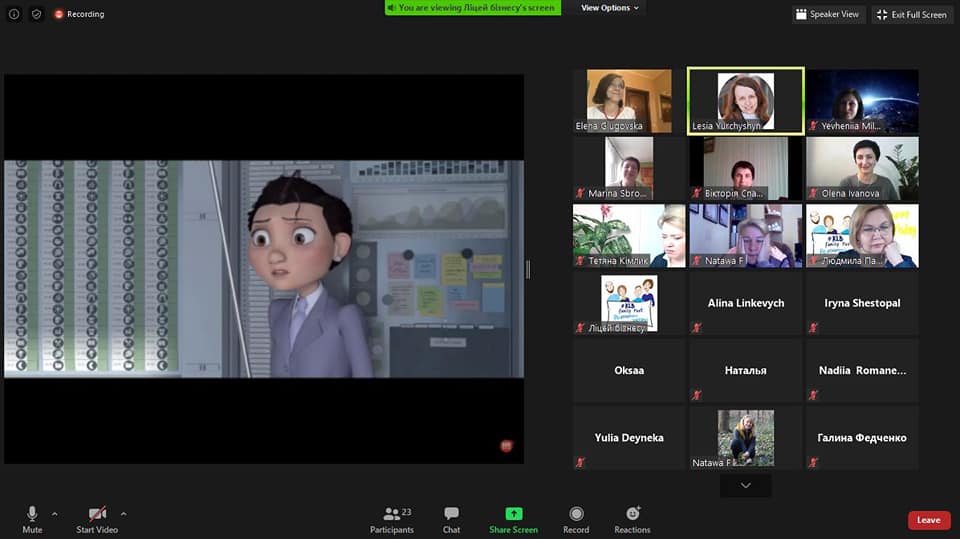This screenshot has height=539, width=960.
Task: Click Exit Full Screen
Action: (x=912, y=14)
